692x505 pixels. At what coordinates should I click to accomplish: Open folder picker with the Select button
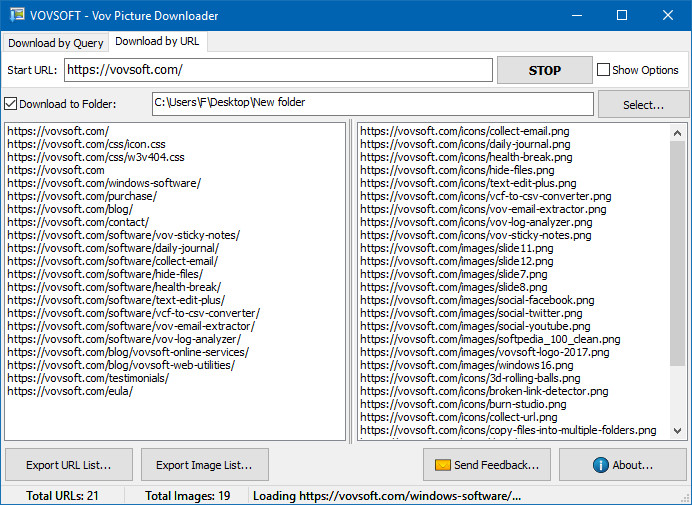643,105
